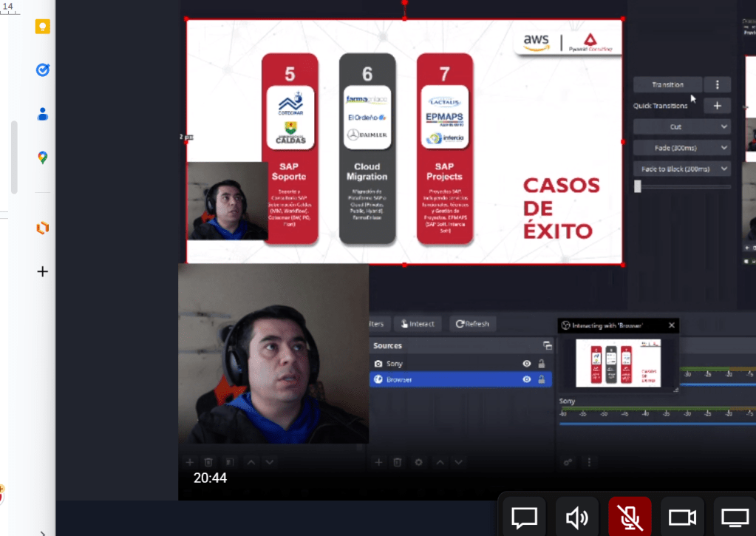Screen dimensions: 756x536
Task: Click the share screen monitor icon
Action: (x=735, y=518)
